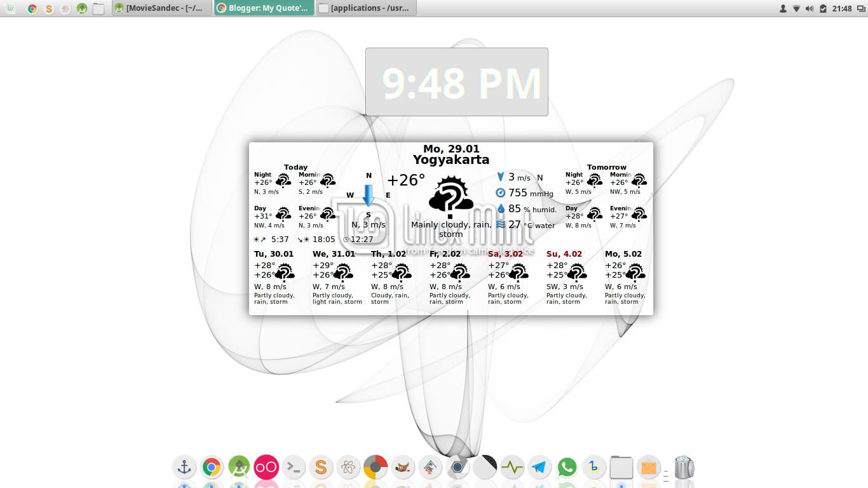Open the power/battery applet
The image size is (868, 488).
(x=823, y=9)
